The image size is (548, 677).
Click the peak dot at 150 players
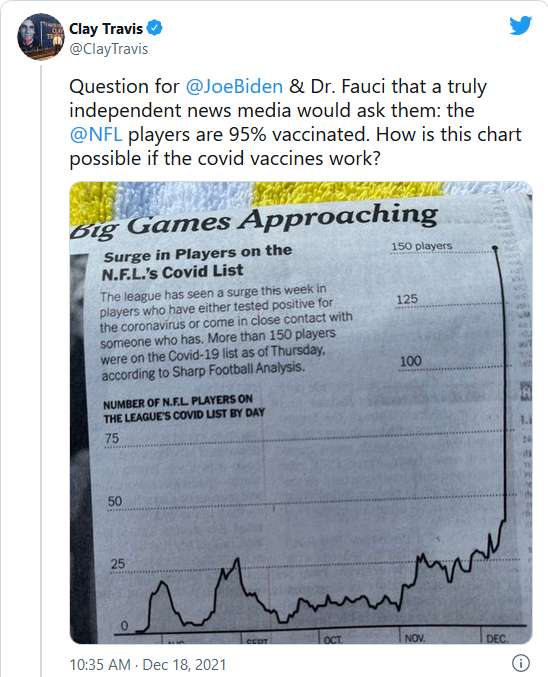point(495,248)
